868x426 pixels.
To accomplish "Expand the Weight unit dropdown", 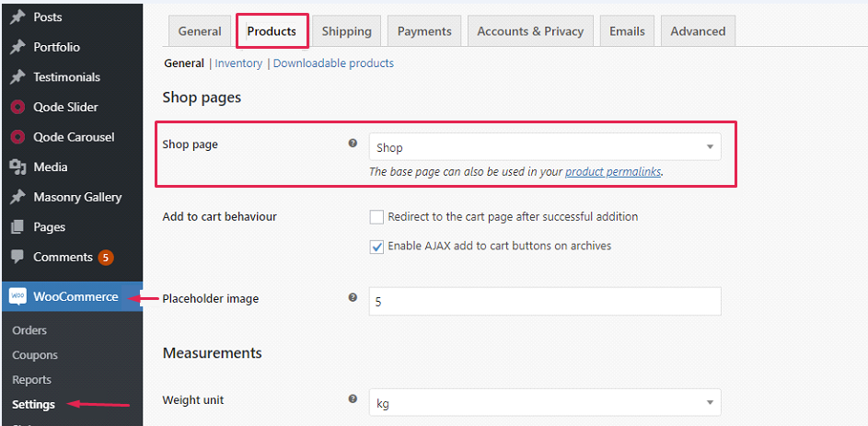I will tap(545, 403).
